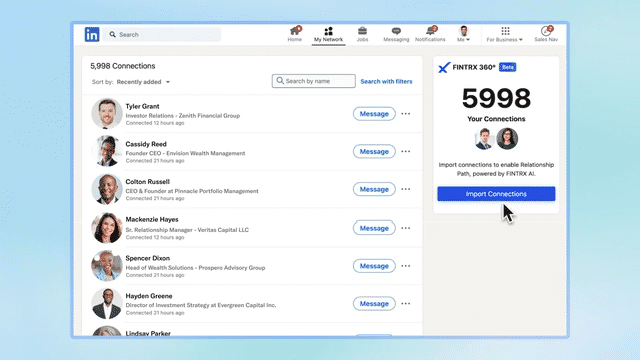Image resolution: width=640 pixels, height=360 pixels.
Task: Click Sr. Relationship Manager - Veritas Capital LLC
Action: click(x=187, y=230)
